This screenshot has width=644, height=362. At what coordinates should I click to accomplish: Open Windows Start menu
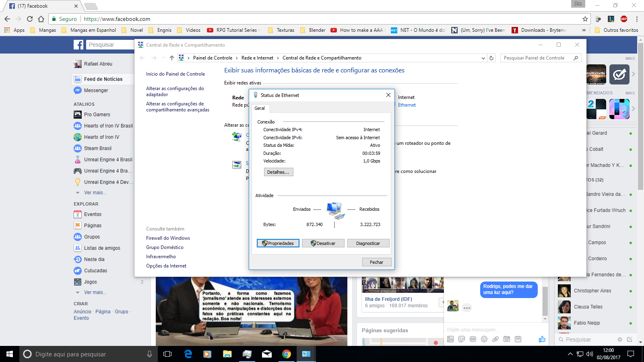click(10, 354)
